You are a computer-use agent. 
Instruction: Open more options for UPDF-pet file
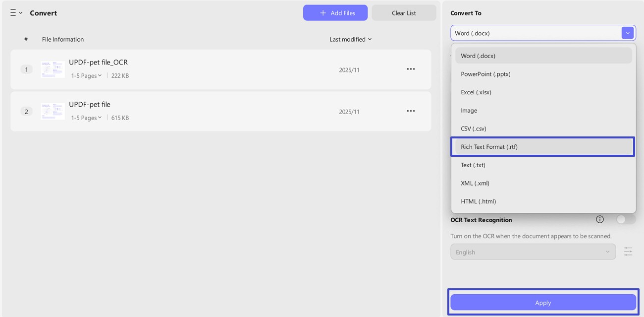coord(411,111)
